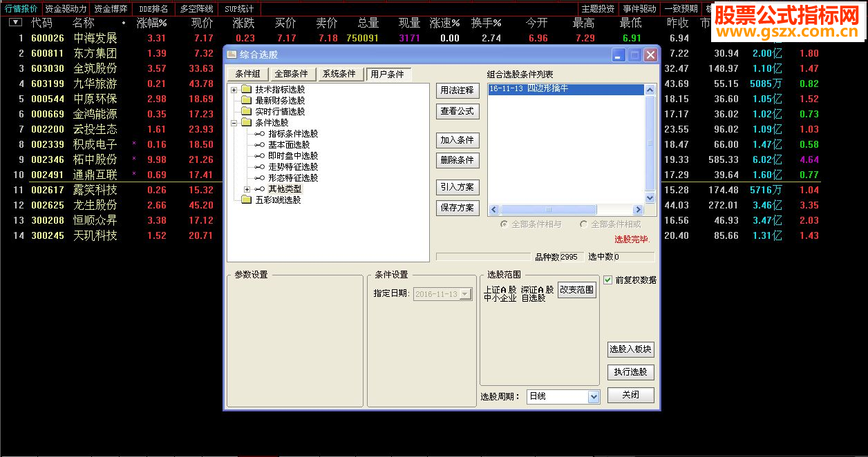
Task: Switch to the 全部条件 tab
Action: point(292,75)
